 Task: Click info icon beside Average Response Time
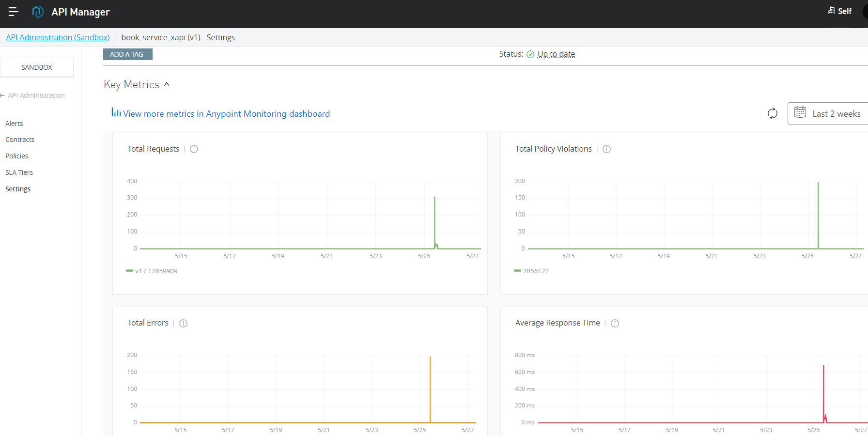pyautogui.click(x=615, y=323)
